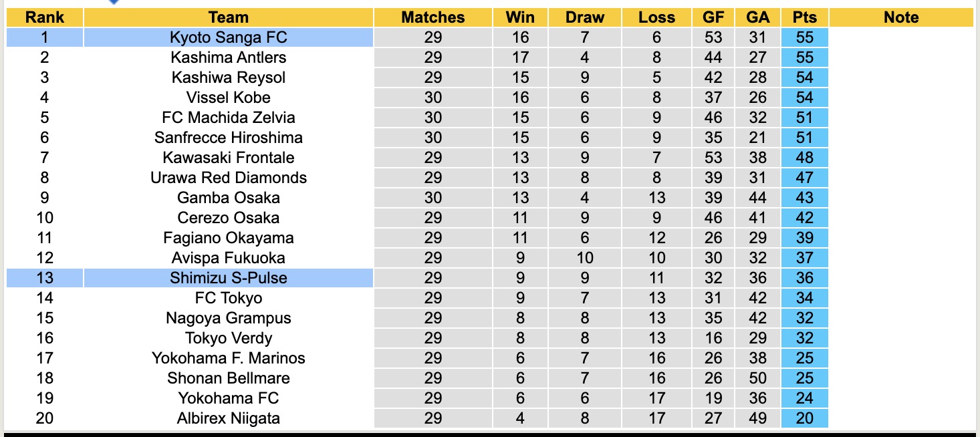Image resolution: width=980 pixels, height=437 pixels.
Task: Click the Note column header
Action: [x=901, y=17]
